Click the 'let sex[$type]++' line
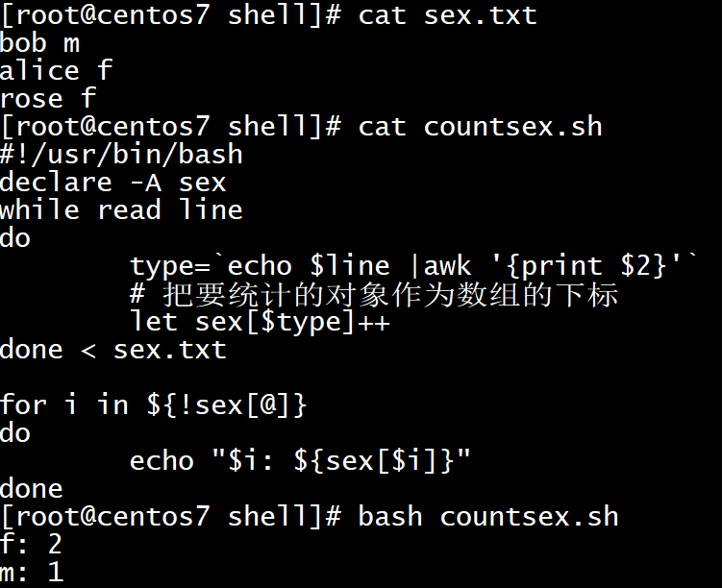The image size is (722, 588). pos(260,322)
